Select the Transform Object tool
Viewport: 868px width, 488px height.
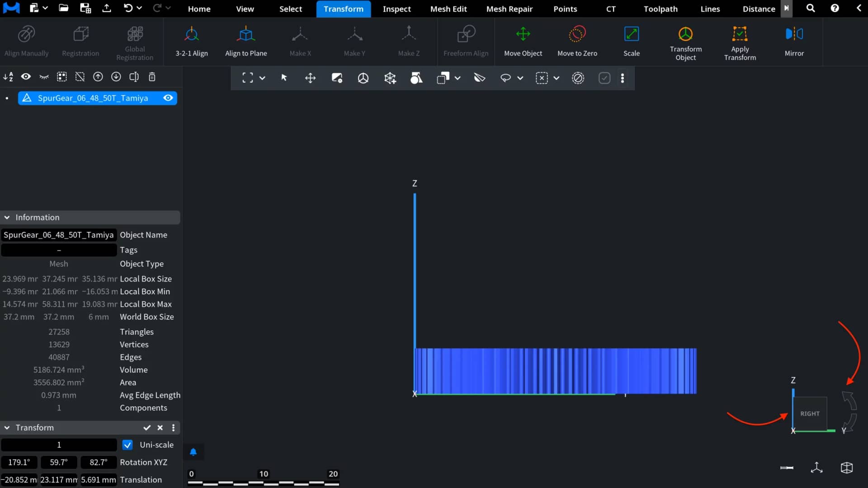[x=686, y=43]
